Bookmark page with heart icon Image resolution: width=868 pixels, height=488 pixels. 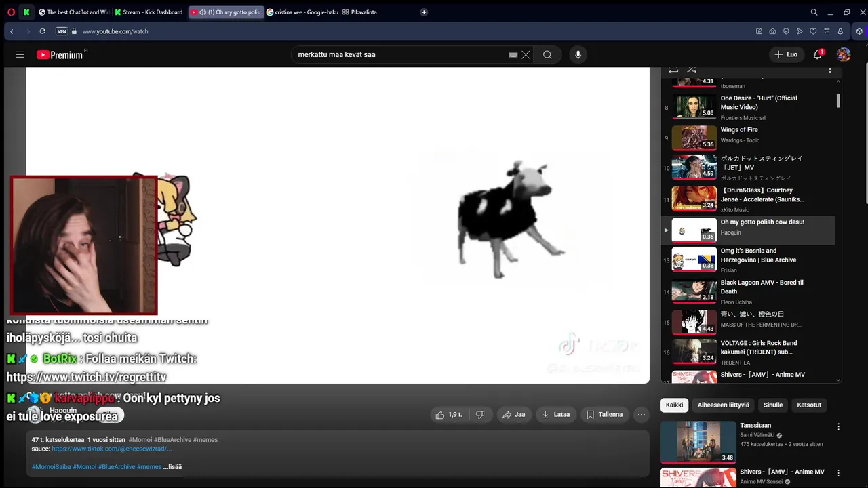tap(813, 31)
